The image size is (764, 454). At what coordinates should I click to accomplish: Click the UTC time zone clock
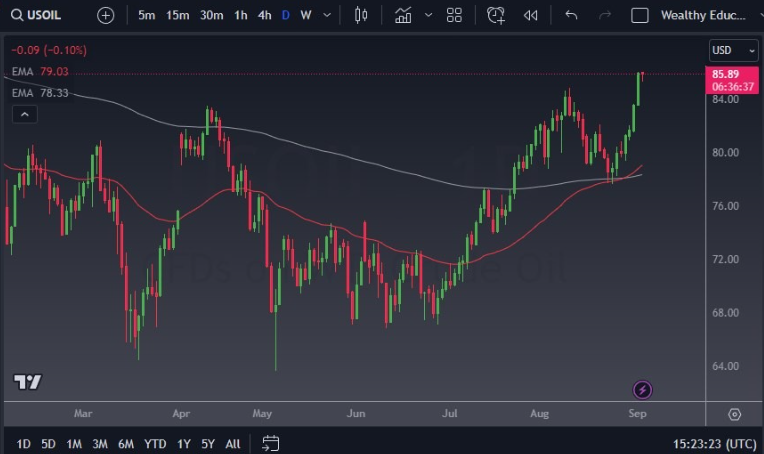[713, 443]
